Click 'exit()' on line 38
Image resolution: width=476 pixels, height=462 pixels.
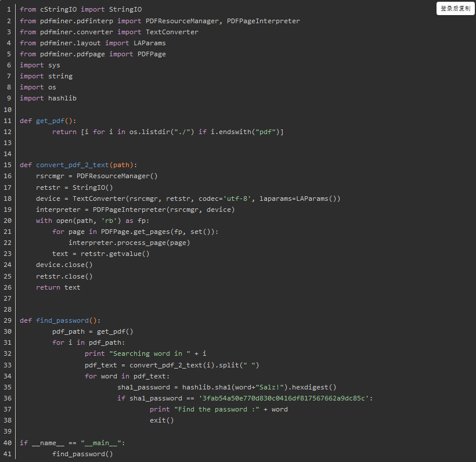(x=161, y=420)
